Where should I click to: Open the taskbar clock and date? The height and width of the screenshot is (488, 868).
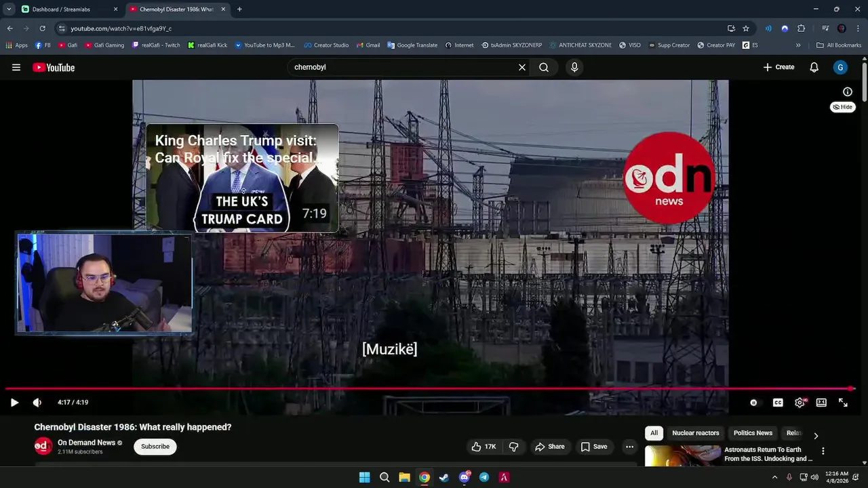pyautogui.click(x=837, y=477)
